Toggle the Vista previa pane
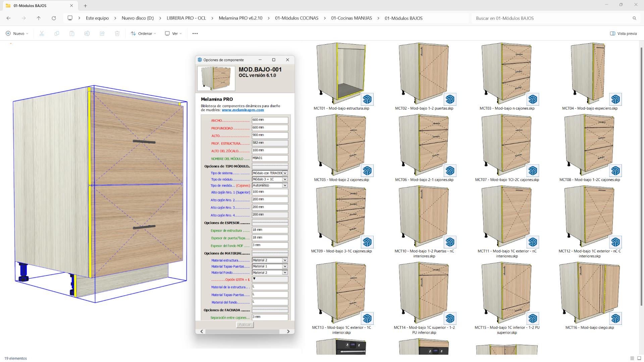 point(623,34)
